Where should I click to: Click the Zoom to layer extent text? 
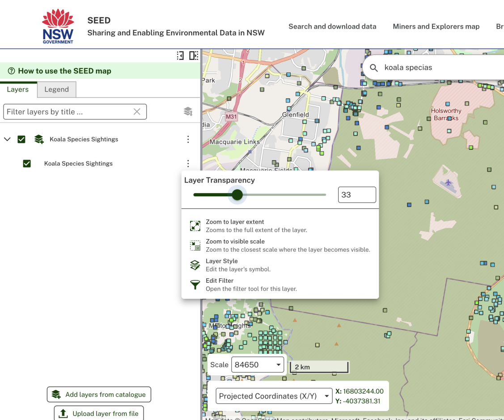pos(235,222)
